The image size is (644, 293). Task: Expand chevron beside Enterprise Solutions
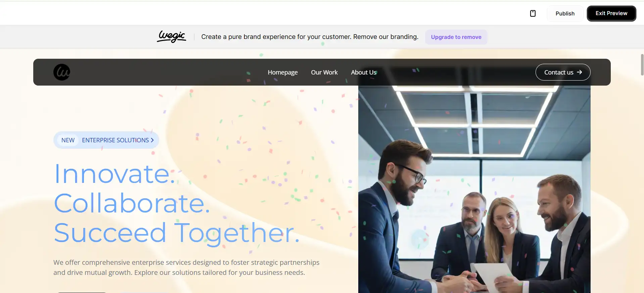click(x=152, y=140)
